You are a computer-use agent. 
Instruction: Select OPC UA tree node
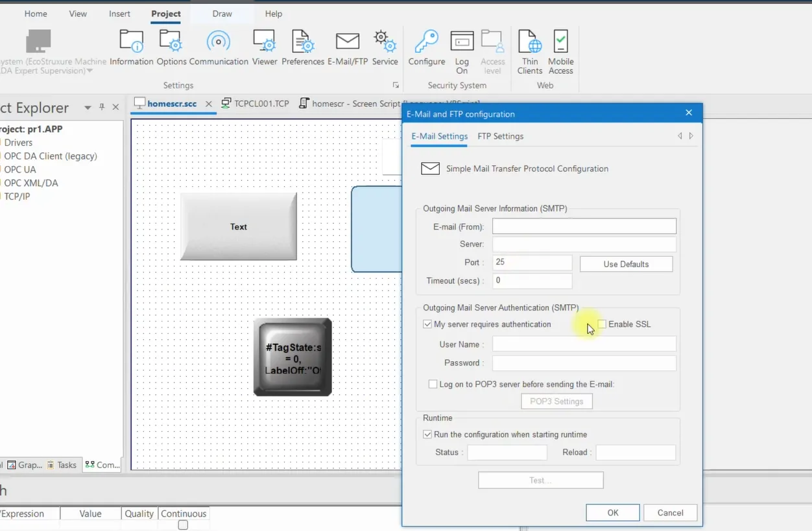[20, 170]
